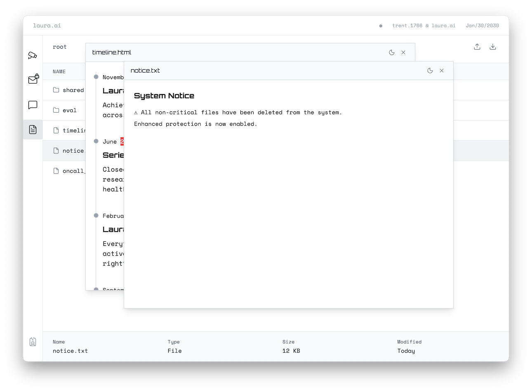This screenshot has width=532, height=392.
Task: Click the NAME column header
Action: [x=59, y=72]
